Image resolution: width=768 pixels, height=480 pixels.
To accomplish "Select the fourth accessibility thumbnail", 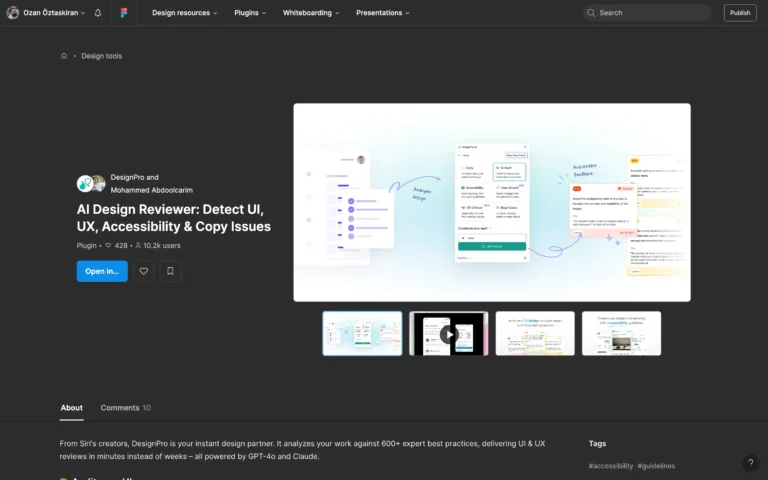I will click(x=621, y=334).
